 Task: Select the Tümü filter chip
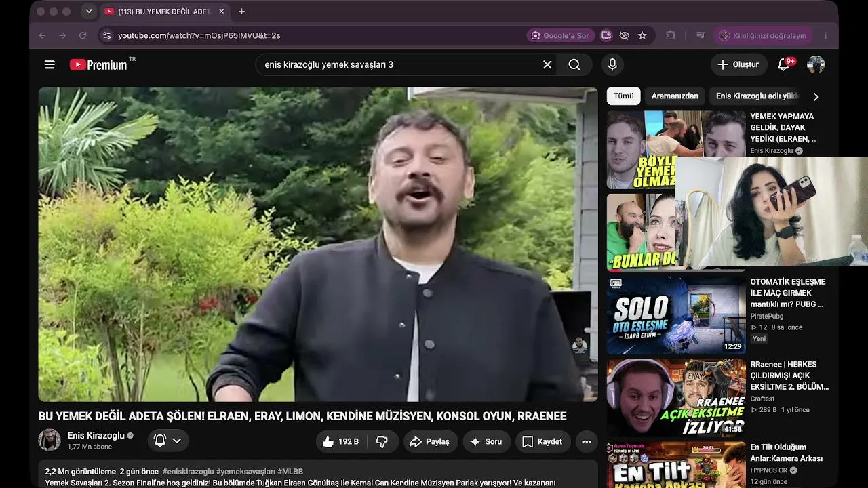624,96
